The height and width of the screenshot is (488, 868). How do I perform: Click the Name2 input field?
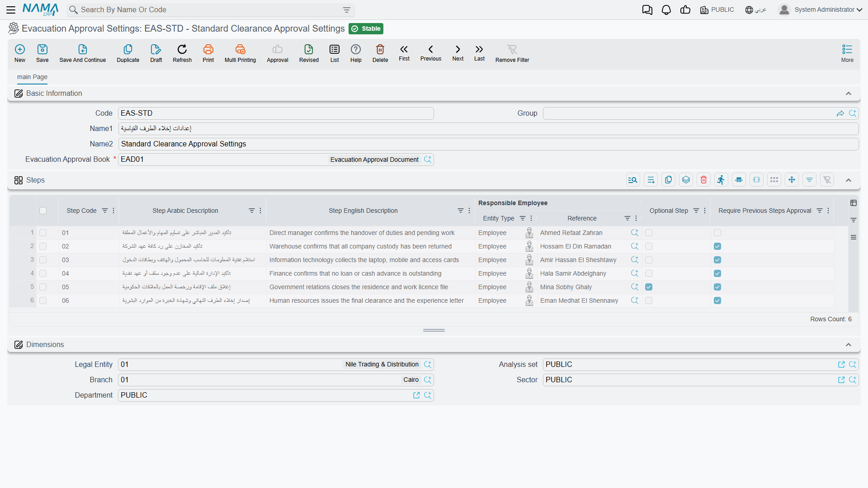(488, 144)
